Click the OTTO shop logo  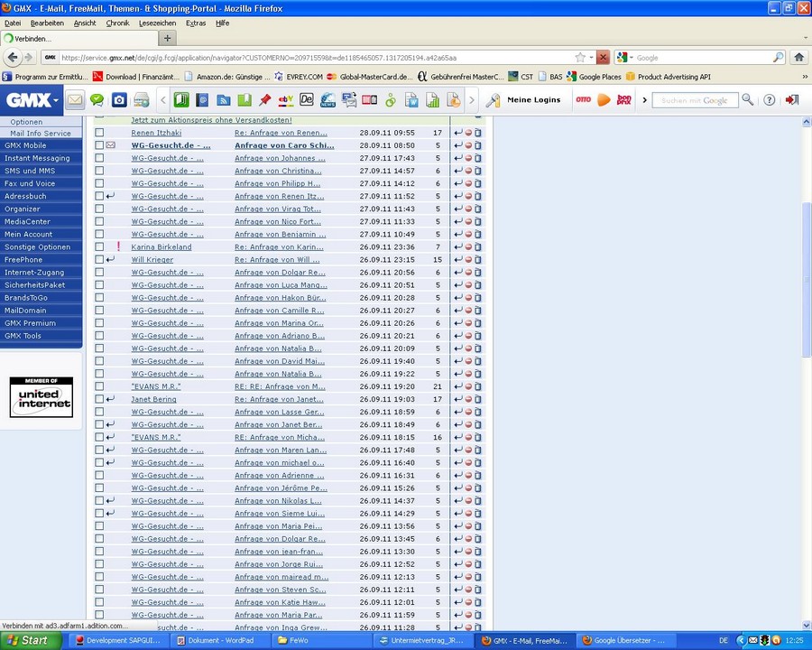click(x=584, y=100)
